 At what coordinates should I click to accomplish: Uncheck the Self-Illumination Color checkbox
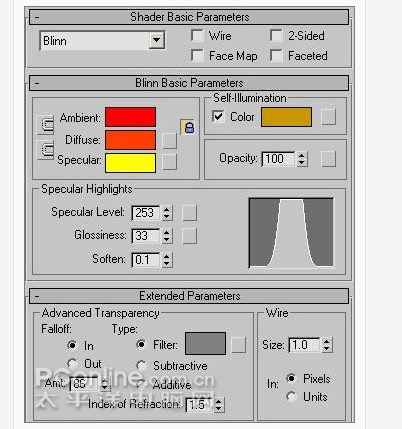218,117
